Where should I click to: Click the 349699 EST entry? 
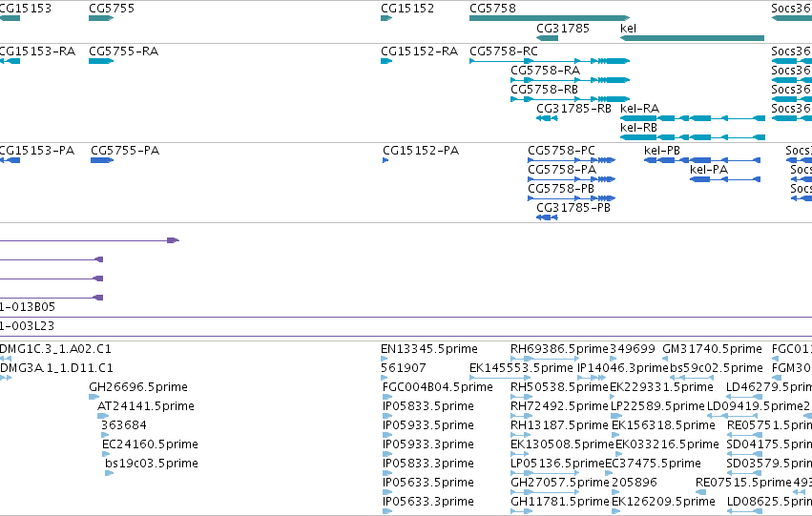point(633,349)
